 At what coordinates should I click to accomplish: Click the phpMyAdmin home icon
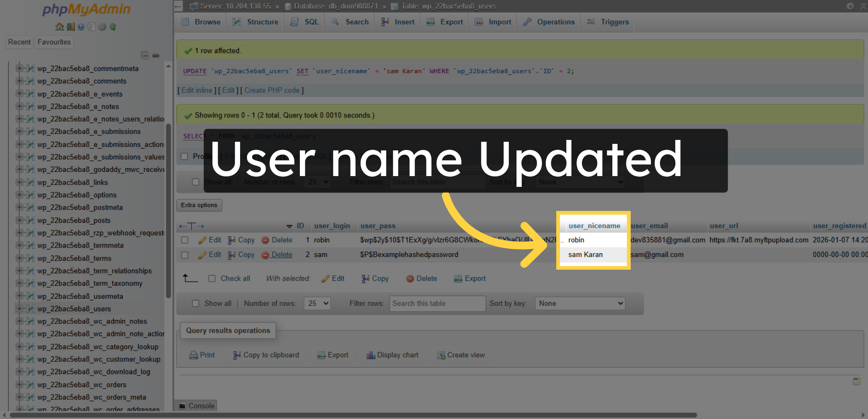59,27
